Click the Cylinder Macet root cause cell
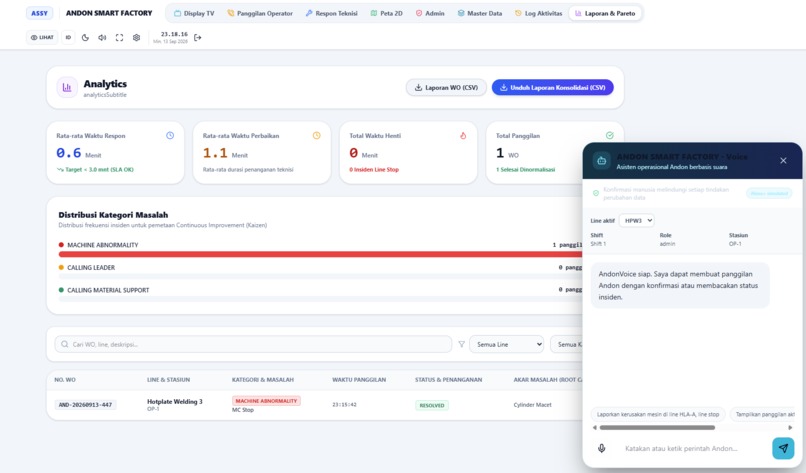This screenshot has height=473, width=806. coord(533,405)
